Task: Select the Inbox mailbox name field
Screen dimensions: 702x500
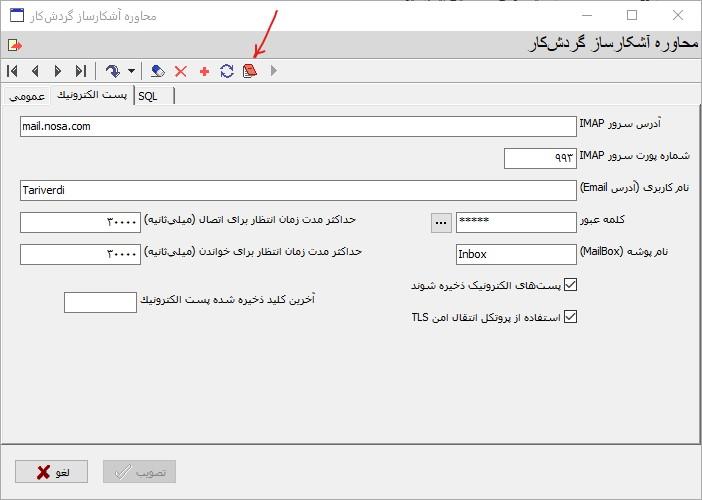Action: (515, 254)
